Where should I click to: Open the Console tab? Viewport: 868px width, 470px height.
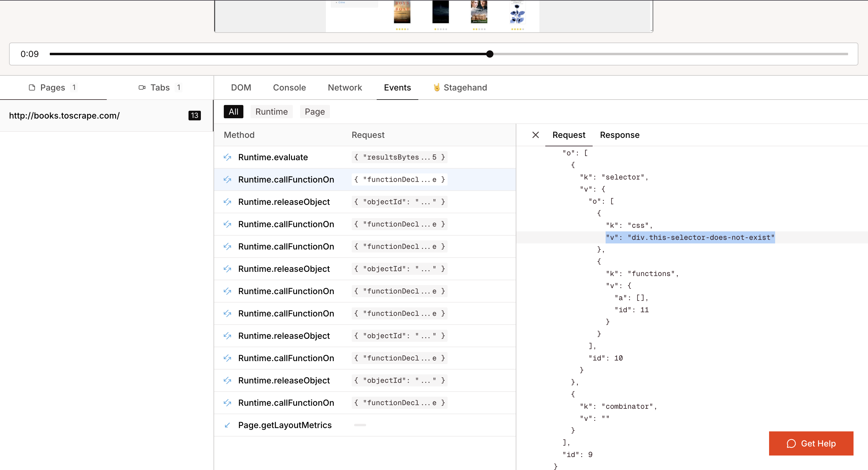point(289,87)
